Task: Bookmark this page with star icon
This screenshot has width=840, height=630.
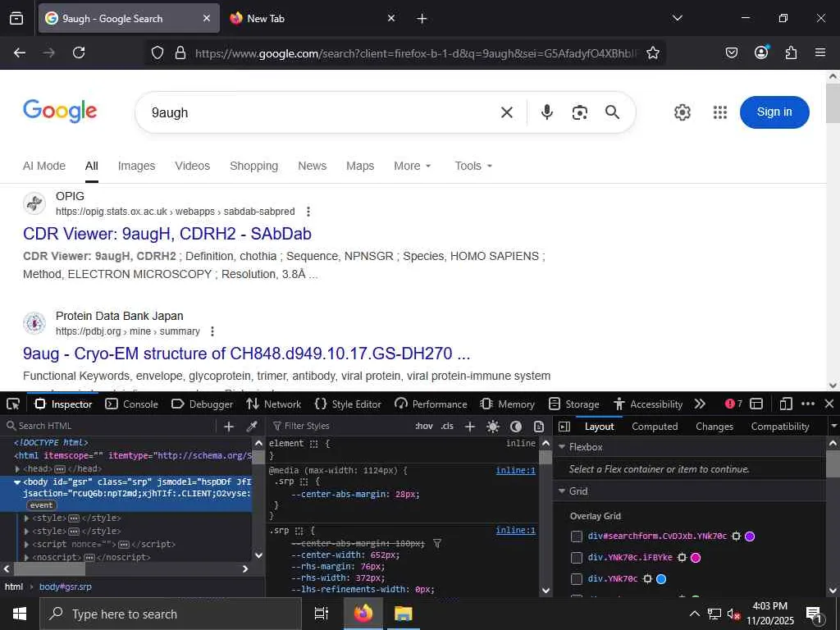Action: click(x=652, y=52)
